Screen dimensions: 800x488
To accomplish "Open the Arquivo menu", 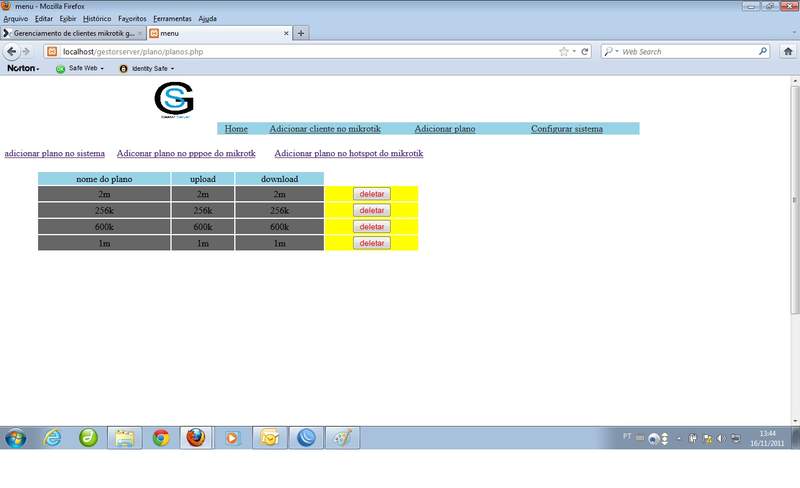I will pyautogui.click(x=16, y=19).
